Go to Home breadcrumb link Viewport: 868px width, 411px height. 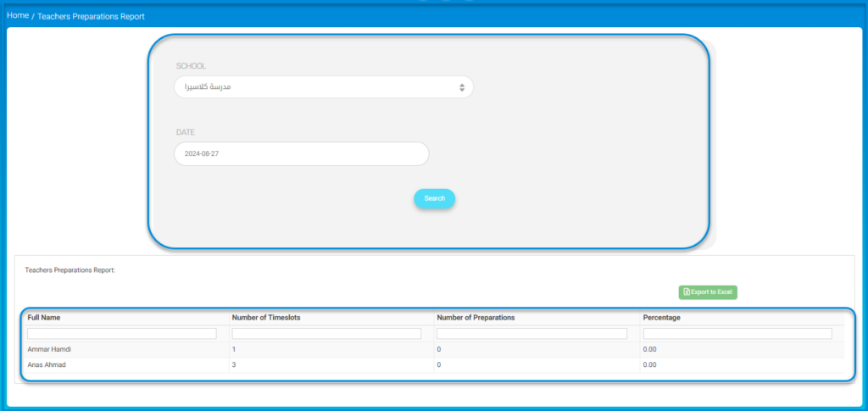pyautogui.click(x=18, y=15)
